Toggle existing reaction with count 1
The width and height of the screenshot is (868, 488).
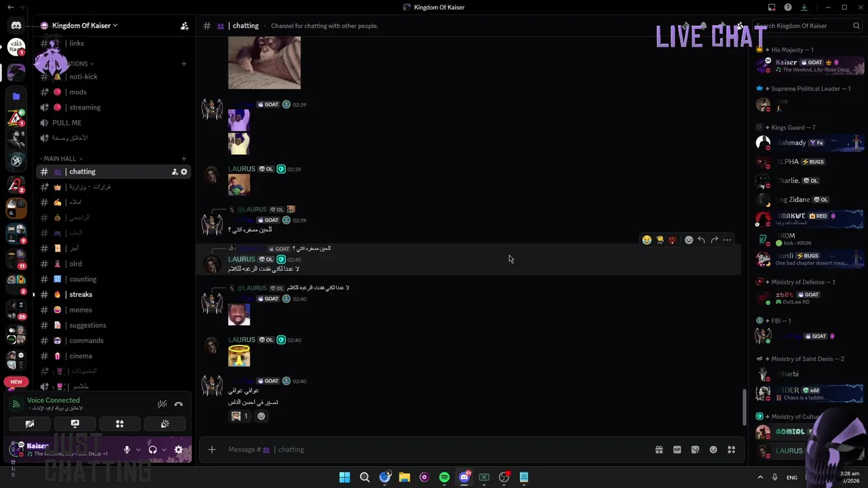[x=240, y=416]
